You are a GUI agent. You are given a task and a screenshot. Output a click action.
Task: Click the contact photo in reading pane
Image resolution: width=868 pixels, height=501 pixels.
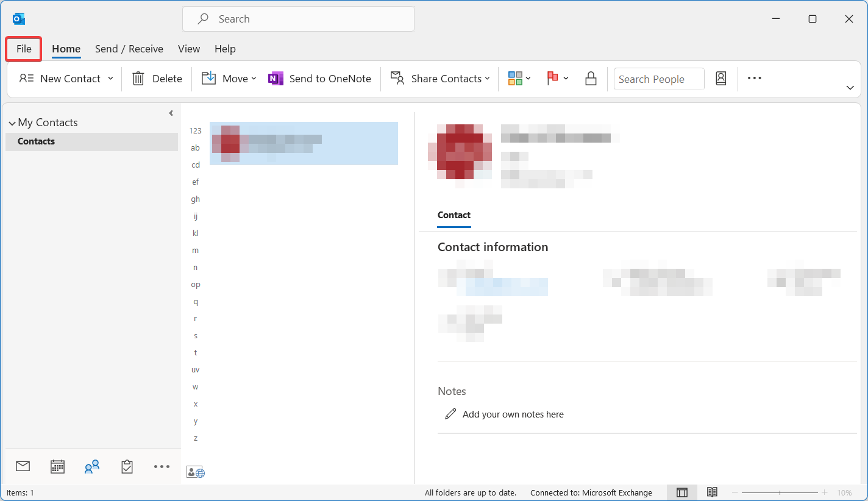coord(460,152)
